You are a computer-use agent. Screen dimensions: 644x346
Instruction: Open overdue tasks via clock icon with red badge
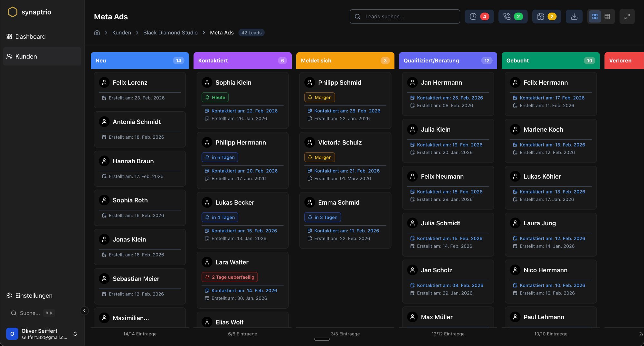click(479, 16)
